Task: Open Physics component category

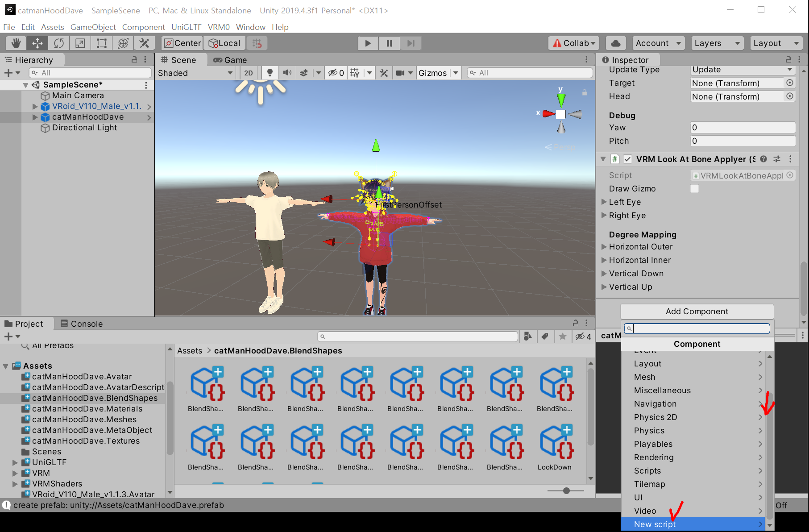Action: pos(693,431)
